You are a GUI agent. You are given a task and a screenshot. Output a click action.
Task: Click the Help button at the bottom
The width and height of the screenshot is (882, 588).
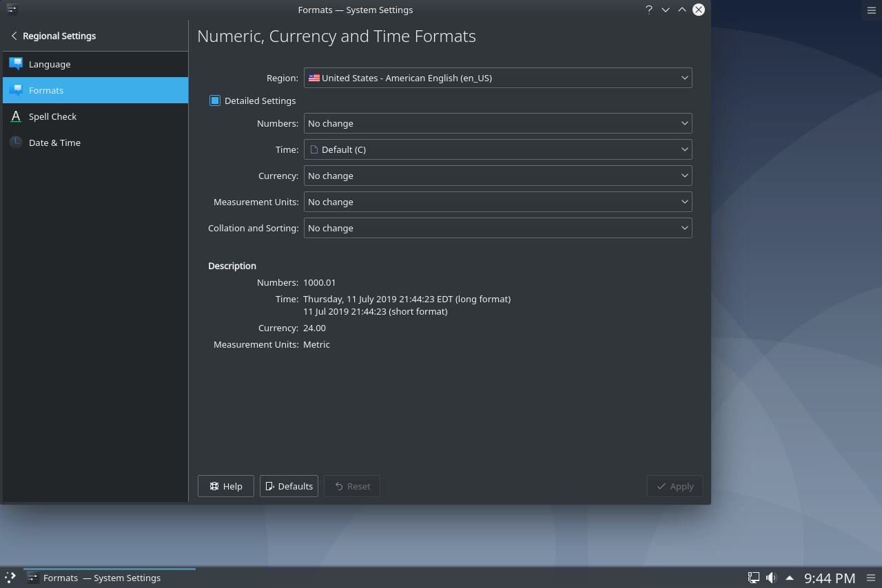coord(225,486)
